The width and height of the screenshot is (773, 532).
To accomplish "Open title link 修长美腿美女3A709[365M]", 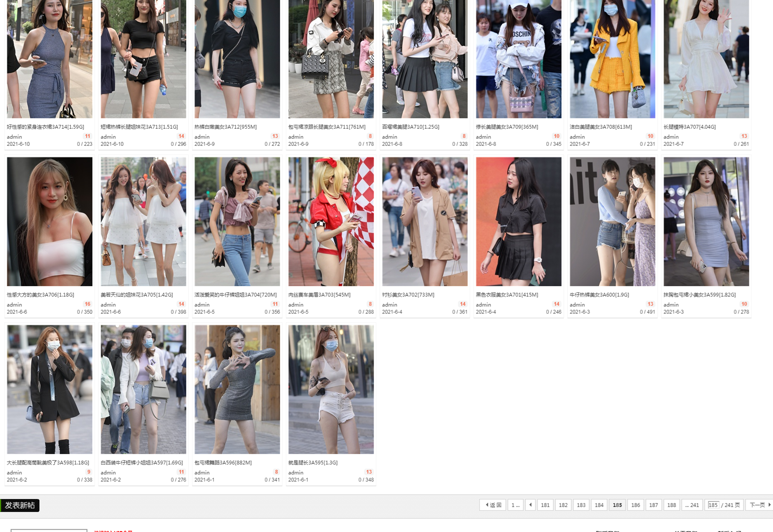I will tap(507, 127).
